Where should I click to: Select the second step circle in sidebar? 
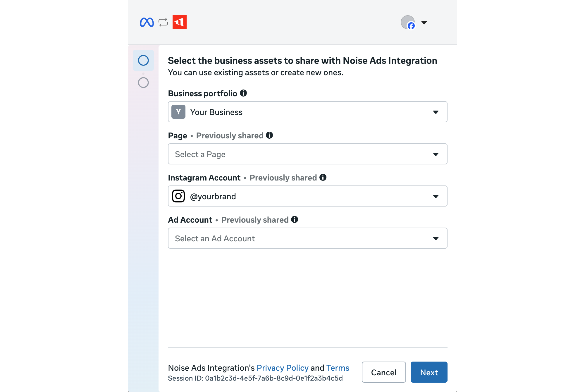click(143, 82)
